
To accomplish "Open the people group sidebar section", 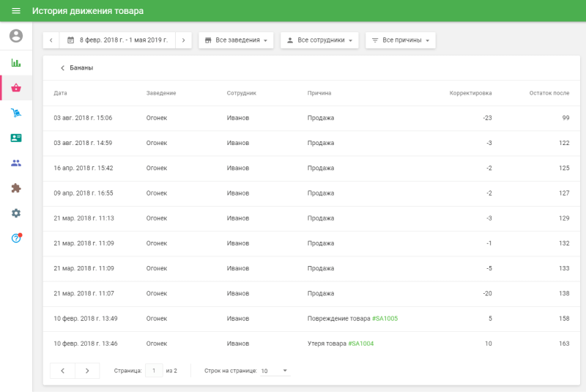I will [x=16, y=163].
